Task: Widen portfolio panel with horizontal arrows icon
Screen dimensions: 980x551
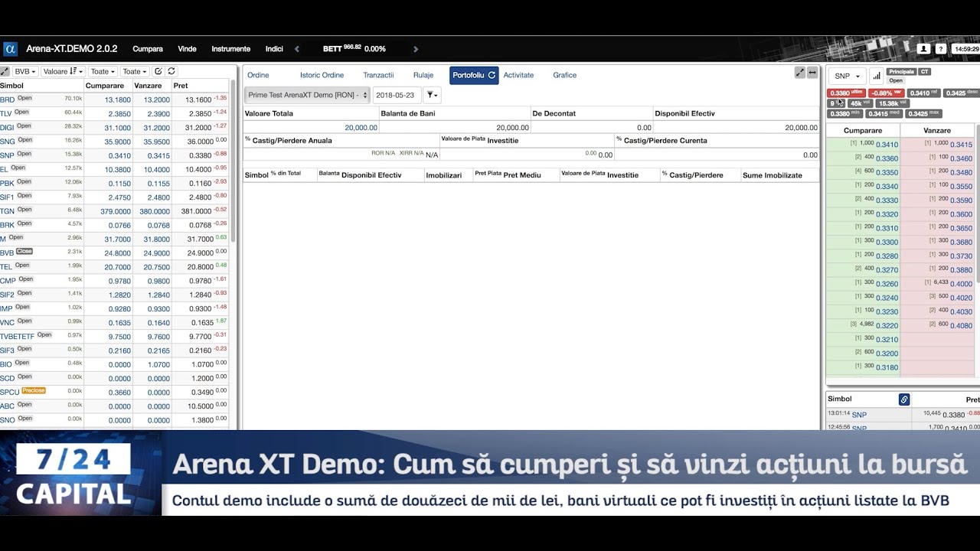Action: coord(812,73)
